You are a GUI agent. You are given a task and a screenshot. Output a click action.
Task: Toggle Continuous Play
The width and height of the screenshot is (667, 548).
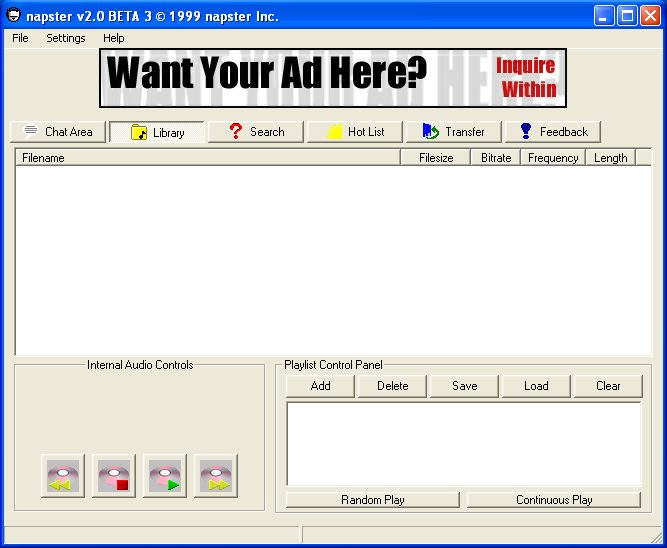554,500
